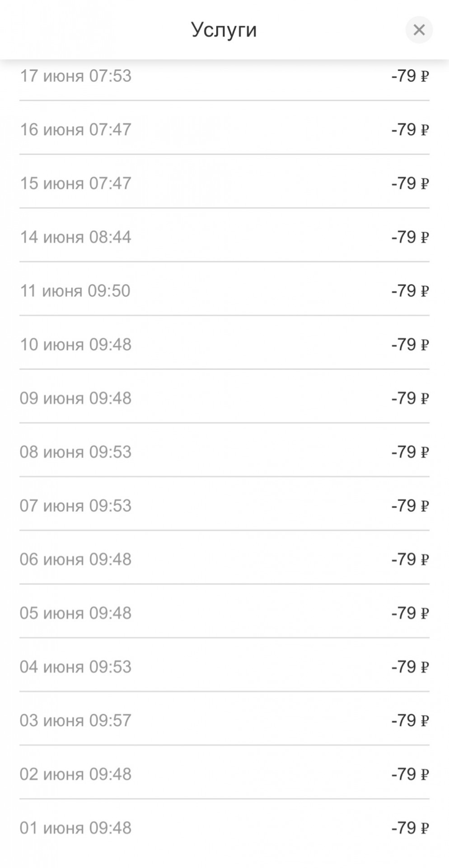The image size is (449, 868).
Task: Click the -79 ₽ amount for 17 июня
Action: [x=410, y=76]
